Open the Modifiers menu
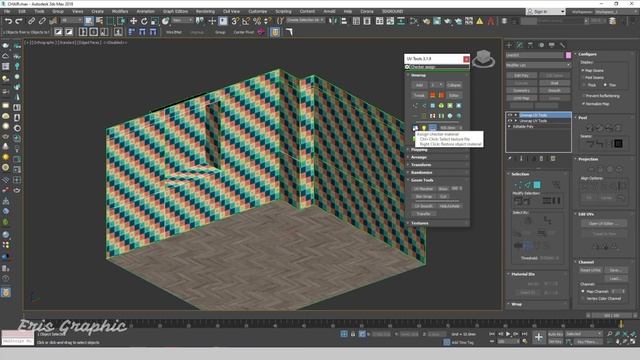640x360 pixels. [x=120, y=11]
